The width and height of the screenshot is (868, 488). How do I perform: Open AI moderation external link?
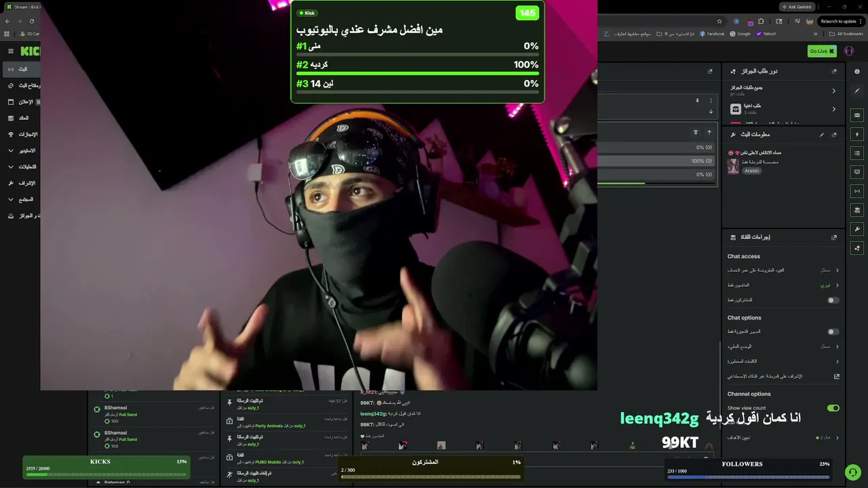(x=837, y=376)
